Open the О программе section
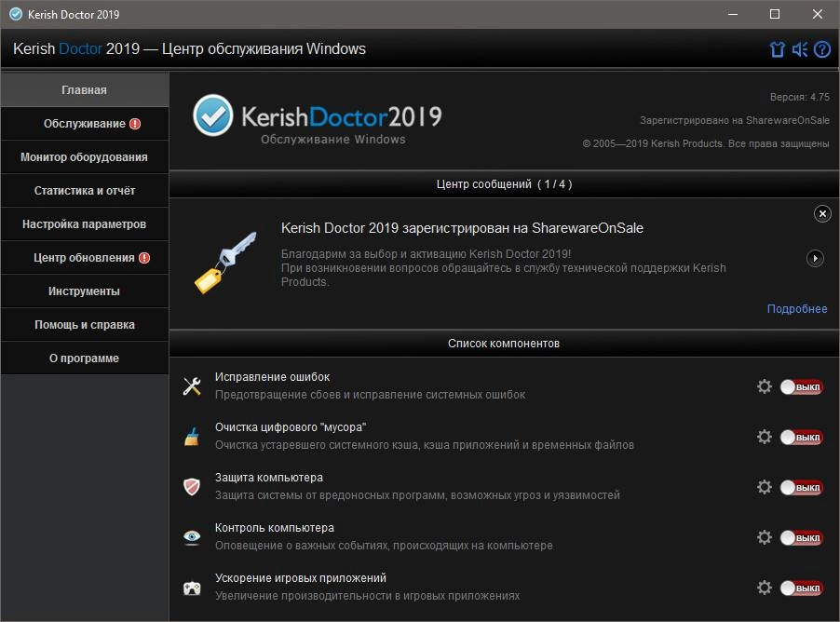 point(85,358)
